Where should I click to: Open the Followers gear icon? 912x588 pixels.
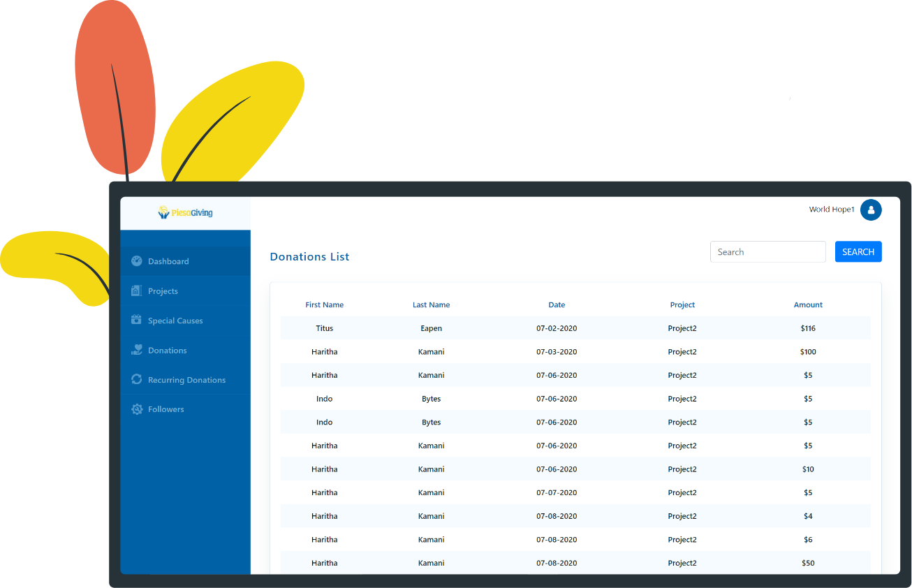tap(135, 409)
